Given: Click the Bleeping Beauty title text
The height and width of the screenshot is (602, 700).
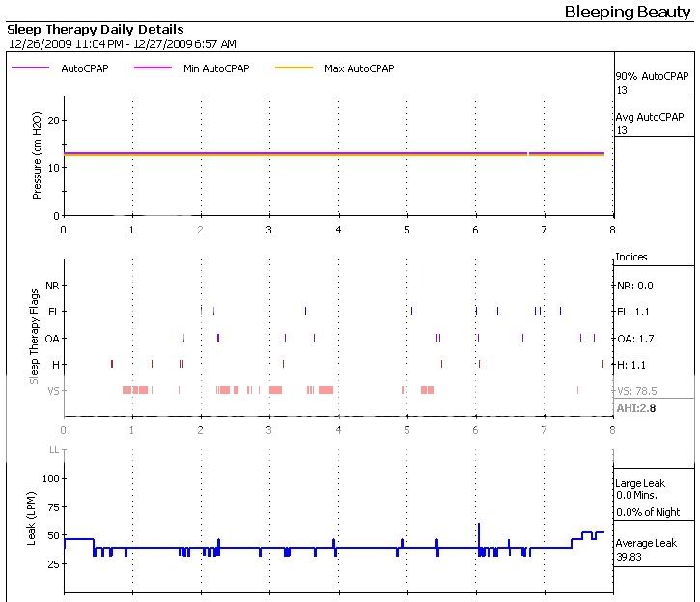Looking at the screenshot, I should (627, 12).
